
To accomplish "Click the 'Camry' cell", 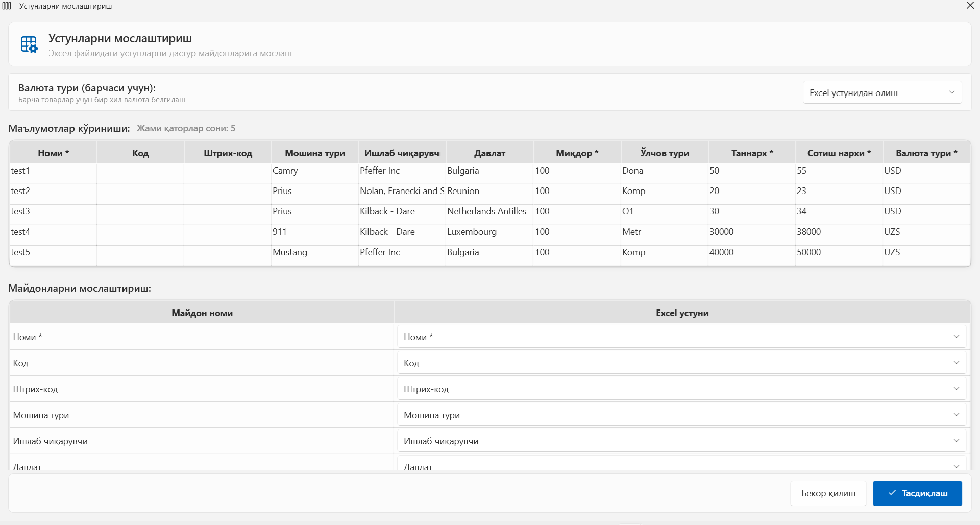I will pos(315,174).
